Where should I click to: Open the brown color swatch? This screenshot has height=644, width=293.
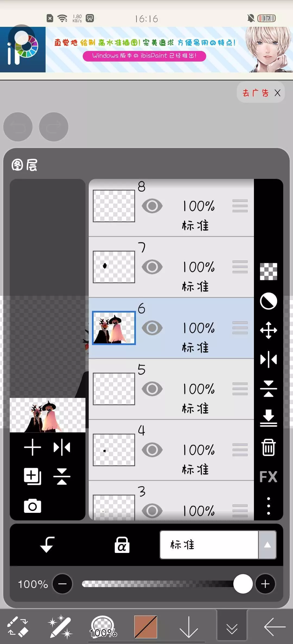(146, 627)
